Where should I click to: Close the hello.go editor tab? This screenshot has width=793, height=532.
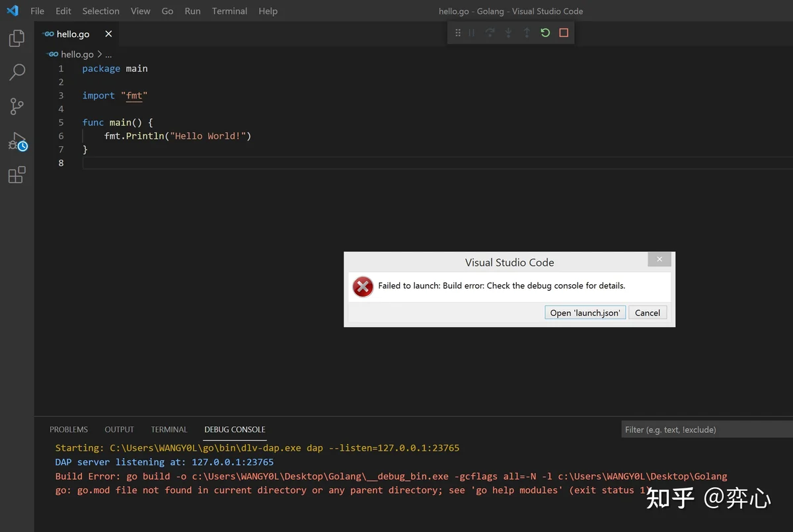(109, 34)
